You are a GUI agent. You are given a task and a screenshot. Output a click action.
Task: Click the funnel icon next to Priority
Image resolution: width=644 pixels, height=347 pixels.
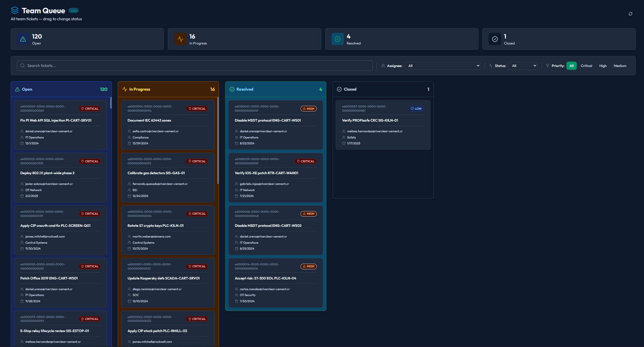(x=547, y=66)
